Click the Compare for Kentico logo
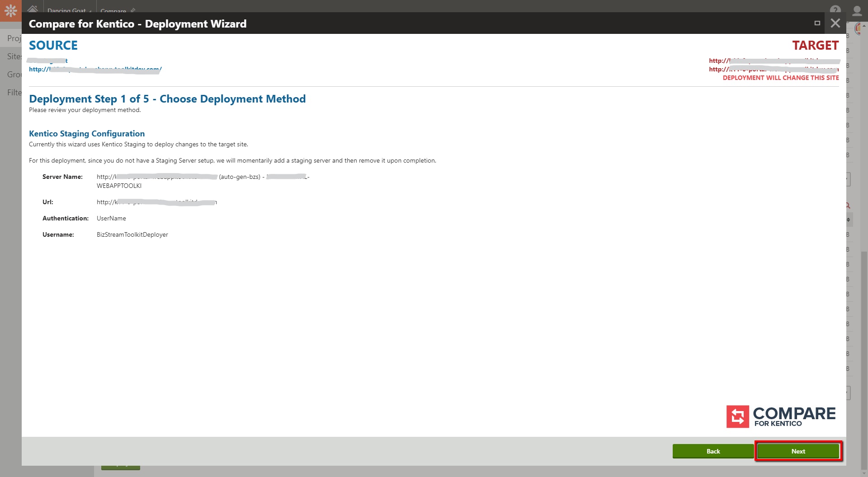This screenshot has width=868, height=477. [781, 416]
